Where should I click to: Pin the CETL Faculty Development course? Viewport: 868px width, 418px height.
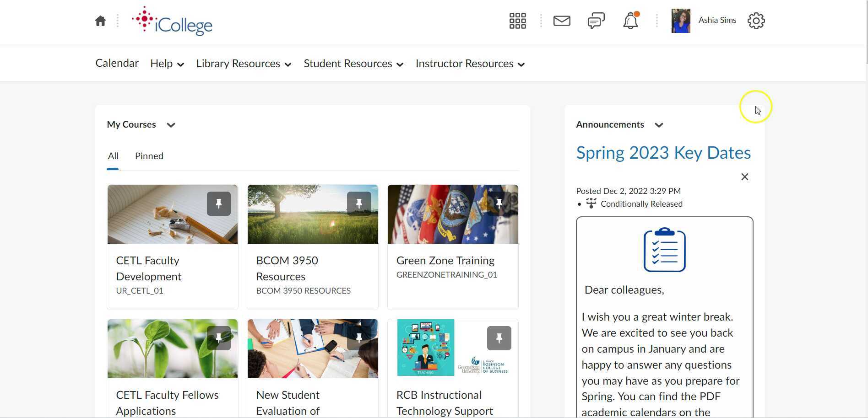tap(219, 204)
